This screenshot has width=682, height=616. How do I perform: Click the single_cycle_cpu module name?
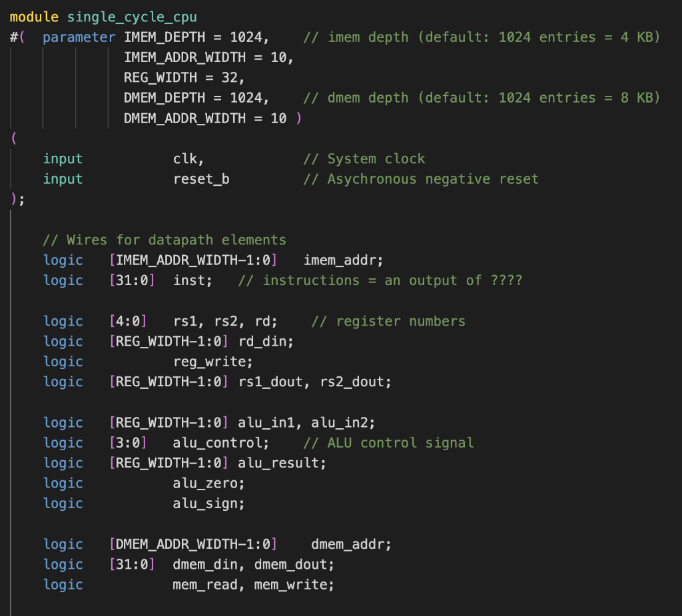click(132, 17)
